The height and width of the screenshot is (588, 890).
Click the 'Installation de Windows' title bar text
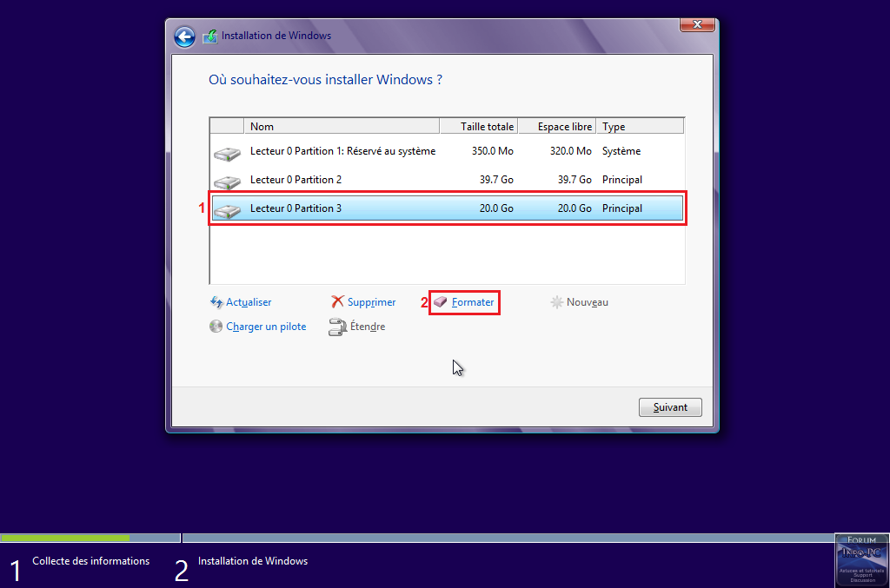(276, 36)
